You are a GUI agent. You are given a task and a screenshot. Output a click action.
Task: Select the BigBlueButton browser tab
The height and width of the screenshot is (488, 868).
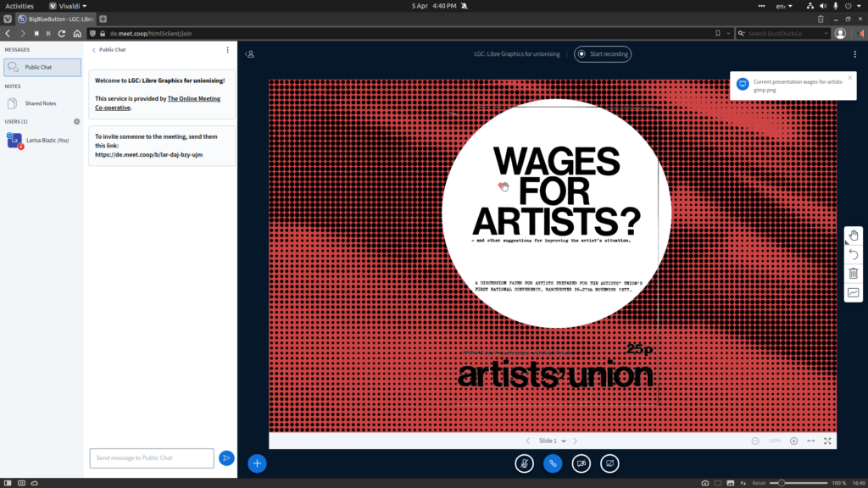coord(55,19)
